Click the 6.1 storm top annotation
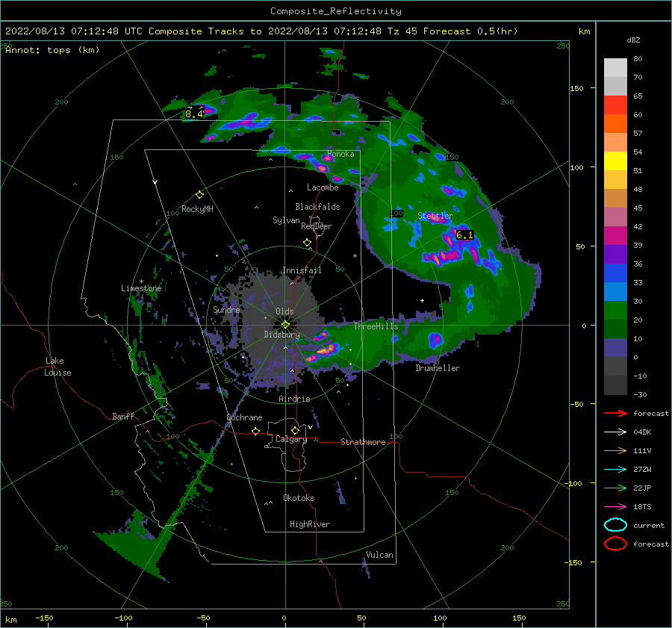 [464, 235]
